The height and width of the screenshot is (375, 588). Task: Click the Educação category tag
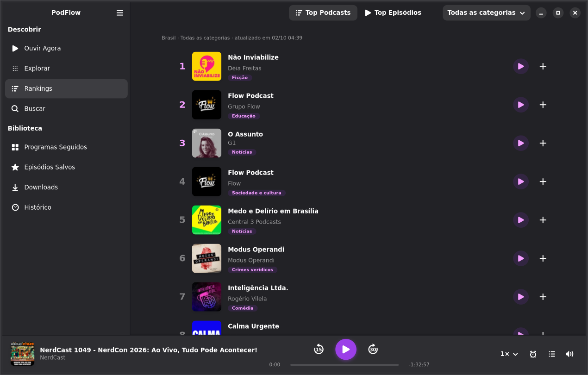click(x=244, y=116)
